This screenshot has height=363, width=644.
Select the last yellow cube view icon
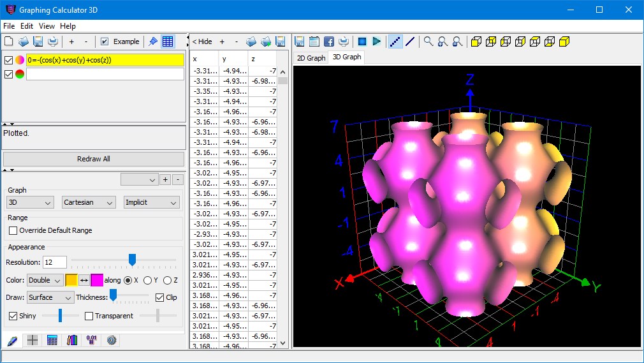(564, 41)
